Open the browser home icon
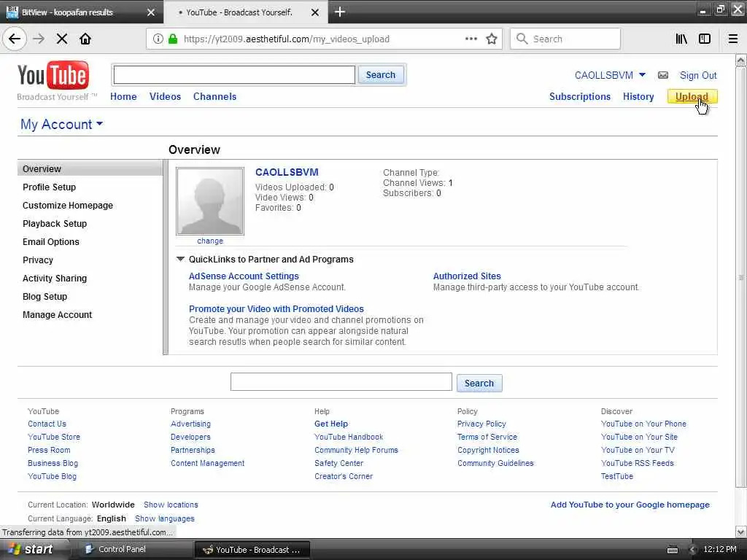Screen dimensions: 747x560 click(x=85, y=39)
